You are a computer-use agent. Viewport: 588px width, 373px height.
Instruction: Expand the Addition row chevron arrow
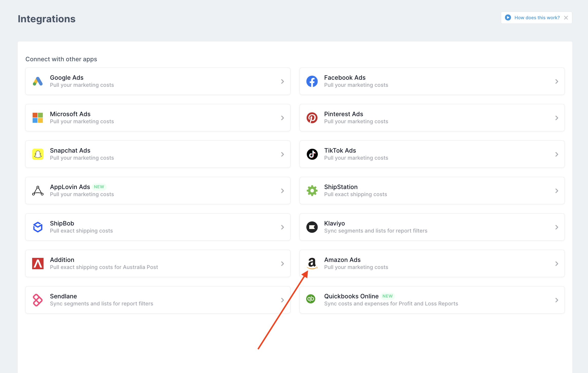[283, 264]
